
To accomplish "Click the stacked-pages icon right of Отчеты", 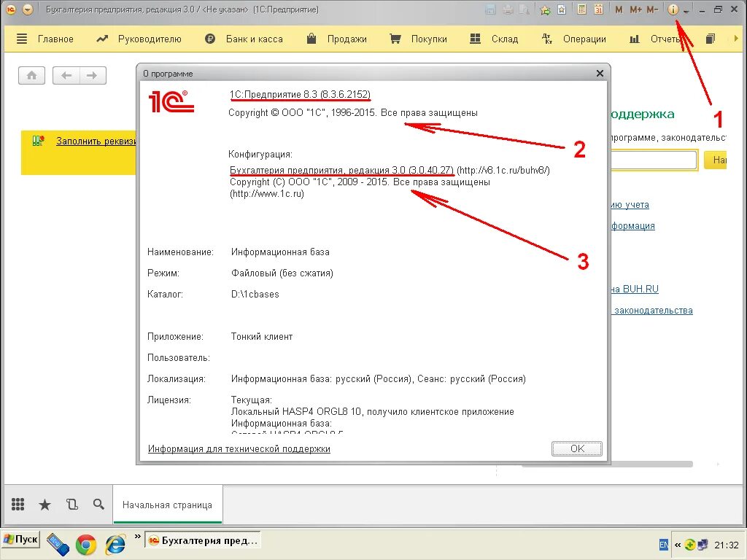I will pos(711,39).
